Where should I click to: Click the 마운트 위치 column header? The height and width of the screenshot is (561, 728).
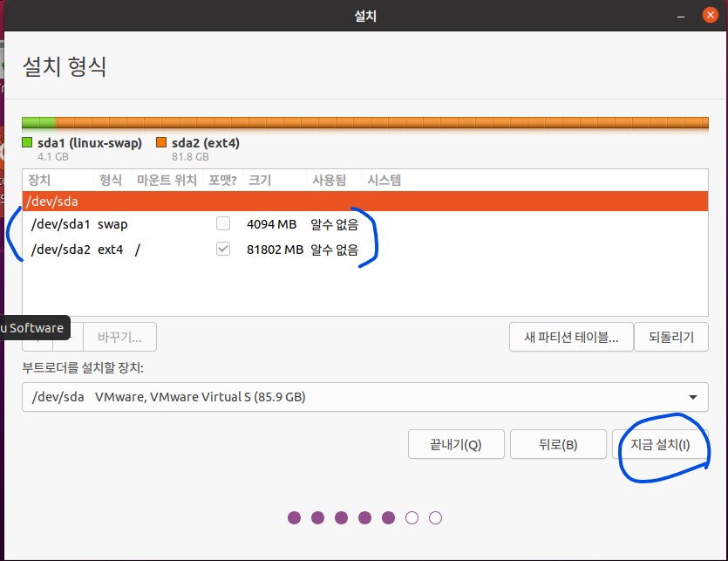coord(167,180)
